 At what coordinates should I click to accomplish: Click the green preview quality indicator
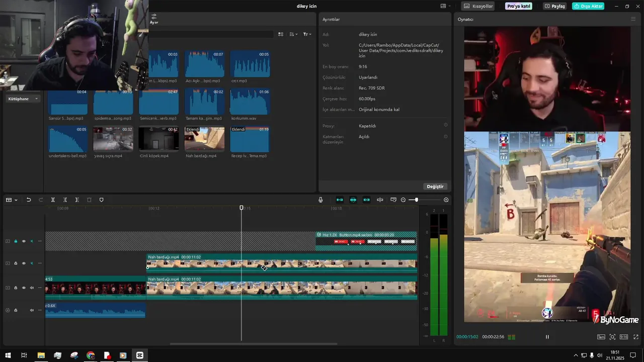tap(511, 337)
